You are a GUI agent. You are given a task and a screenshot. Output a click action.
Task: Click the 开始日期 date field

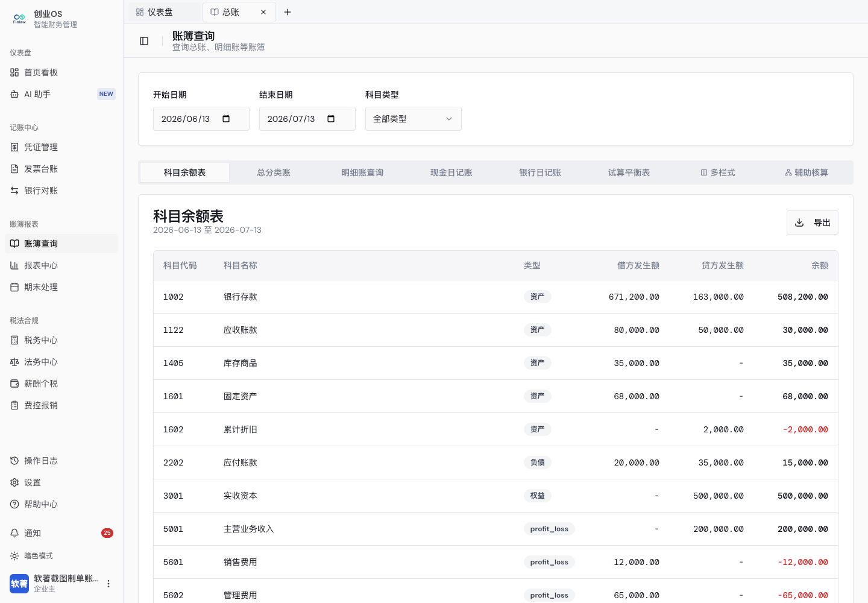[x=201, y=119]
